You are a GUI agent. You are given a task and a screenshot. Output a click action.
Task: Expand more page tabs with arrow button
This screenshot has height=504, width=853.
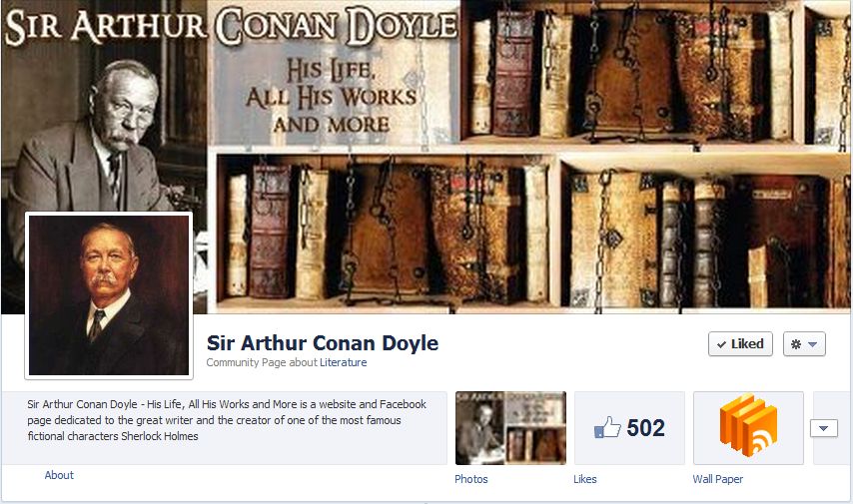click(824, 428)
